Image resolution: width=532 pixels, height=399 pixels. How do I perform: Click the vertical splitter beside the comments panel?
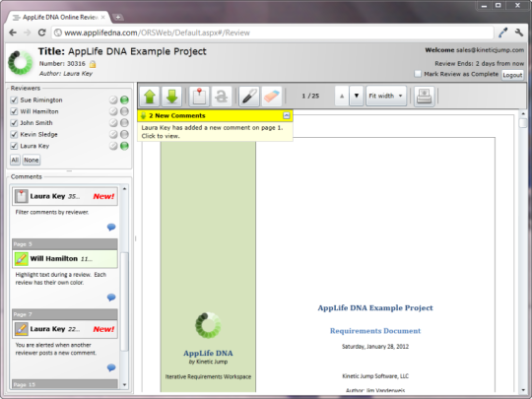click(x=135, y=238)
